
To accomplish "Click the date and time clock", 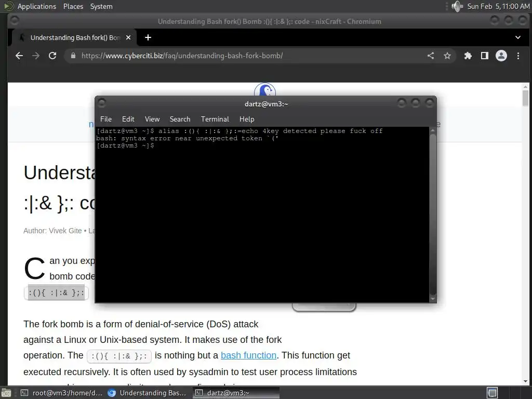I will click(498, 6).
